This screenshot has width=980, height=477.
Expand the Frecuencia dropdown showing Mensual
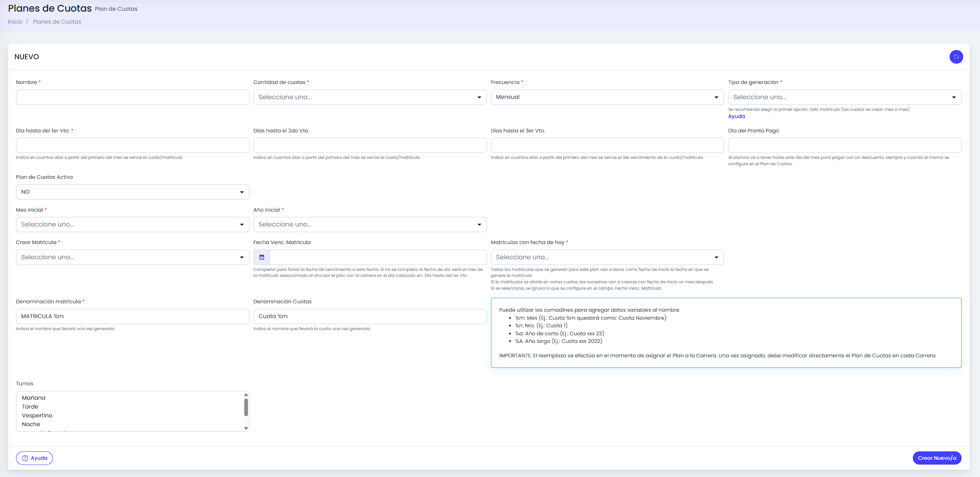[x=607, y=97]
